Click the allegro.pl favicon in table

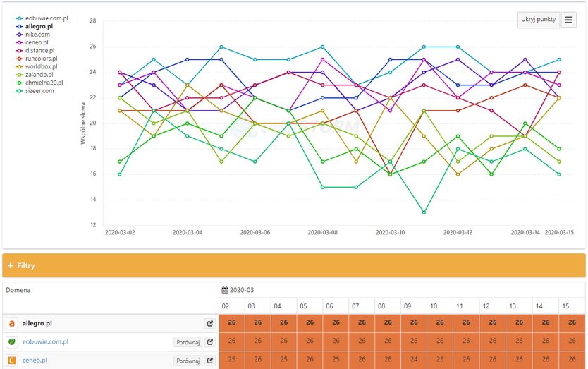coord(12,323)
